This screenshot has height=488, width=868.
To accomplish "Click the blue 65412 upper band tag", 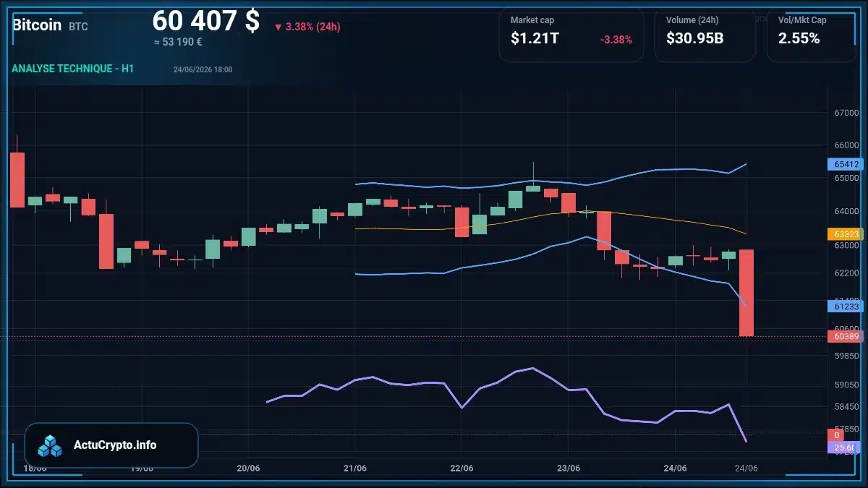I will click(x=845, y=164).
